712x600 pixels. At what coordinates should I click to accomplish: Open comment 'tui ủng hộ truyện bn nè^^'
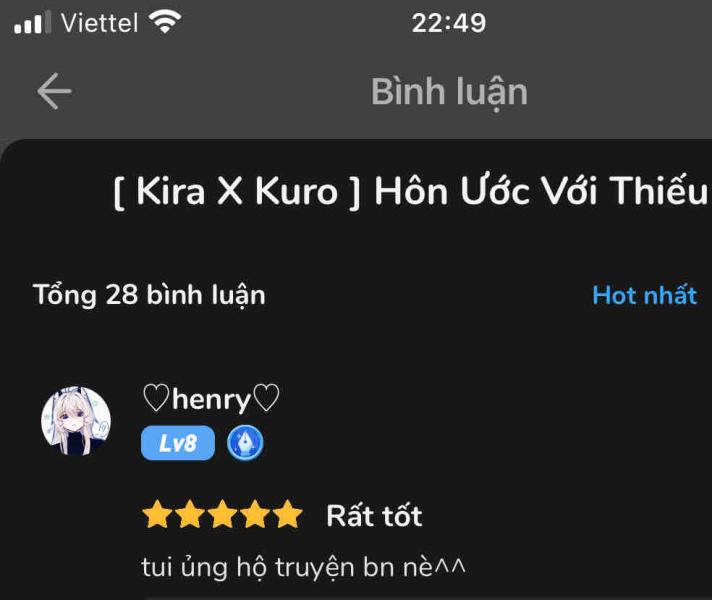pyautogui.click(x=303, y=568)
